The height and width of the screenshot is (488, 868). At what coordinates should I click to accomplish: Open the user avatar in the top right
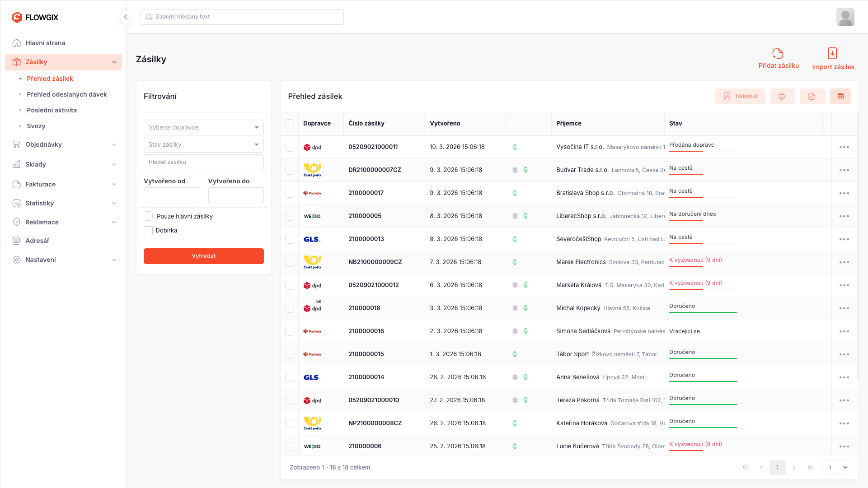[x=845, y=17]
